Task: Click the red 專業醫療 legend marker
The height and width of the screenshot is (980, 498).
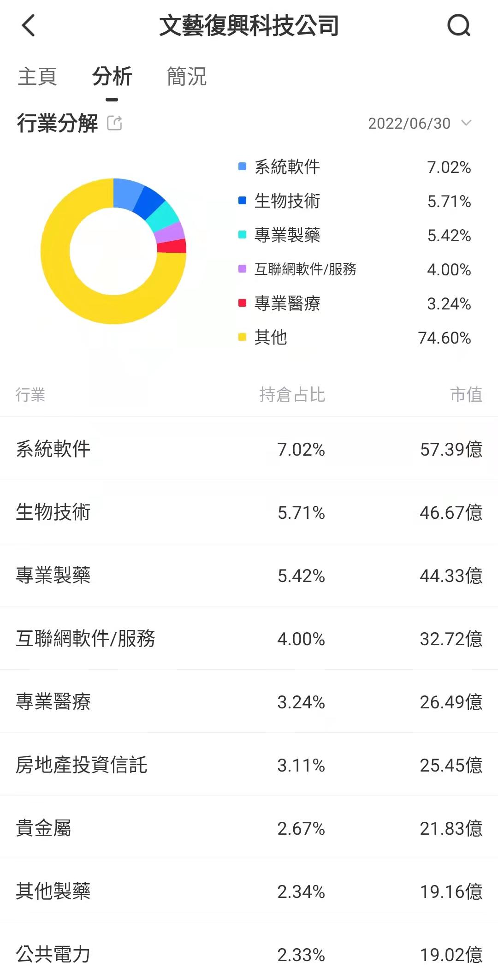Action: coord(242,303)
